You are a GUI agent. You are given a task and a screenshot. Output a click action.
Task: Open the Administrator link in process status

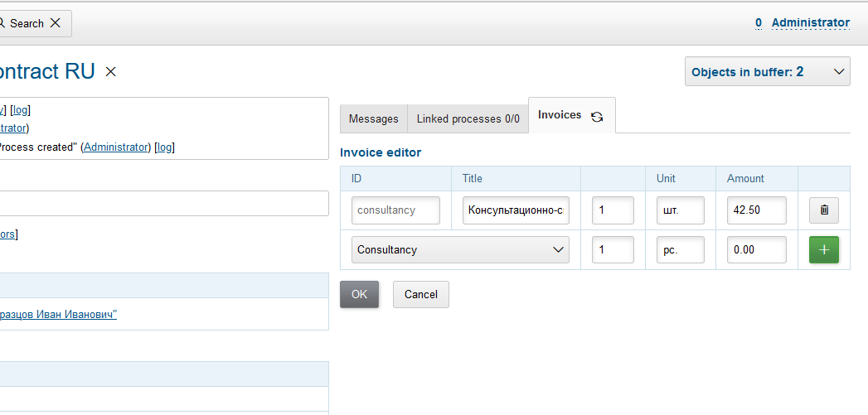[x=116, y=147]
